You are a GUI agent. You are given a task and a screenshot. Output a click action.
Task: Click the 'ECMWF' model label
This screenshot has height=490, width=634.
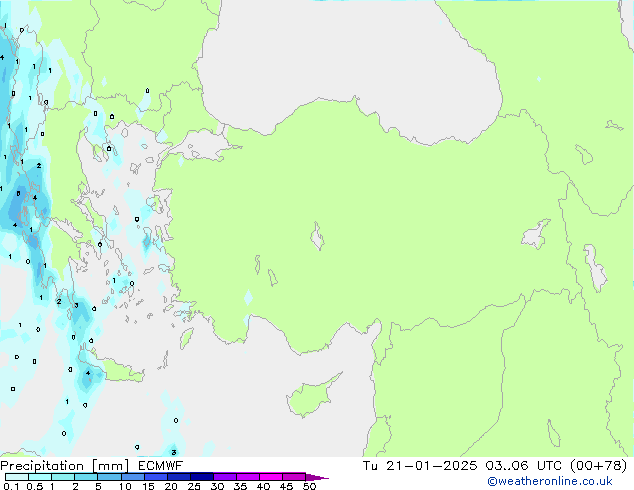(x=160, y=466)
